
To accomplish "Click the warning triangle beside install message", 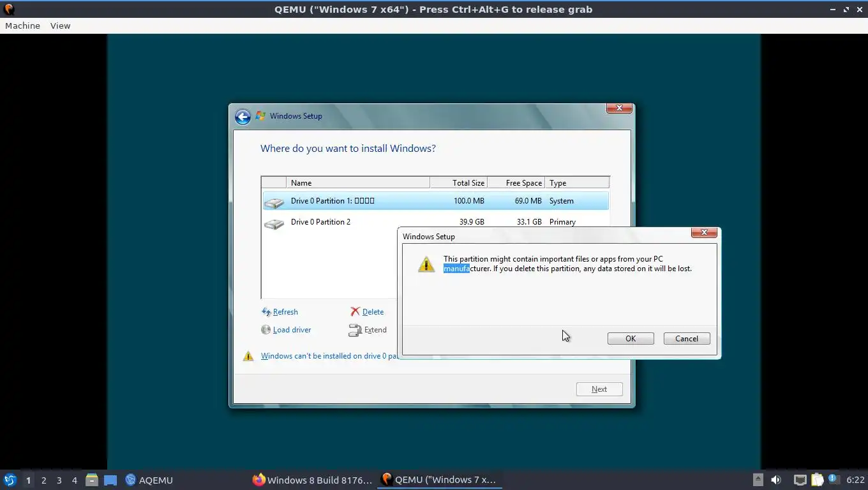I will [x=248, y=356].
